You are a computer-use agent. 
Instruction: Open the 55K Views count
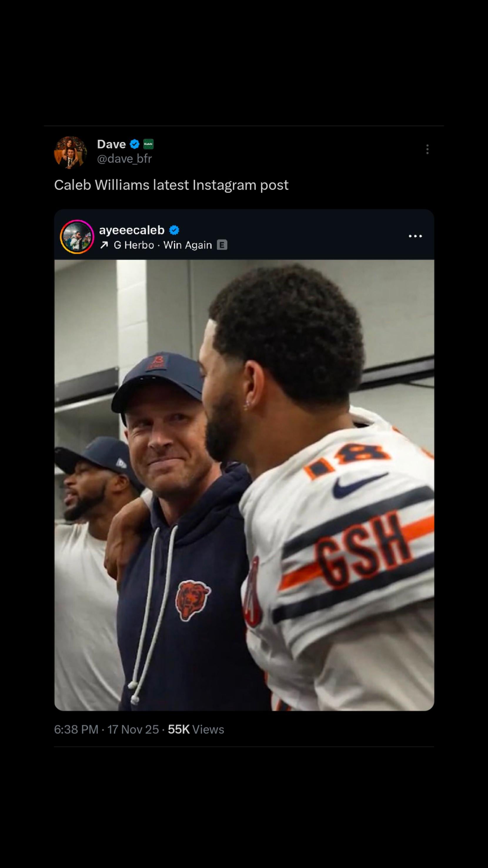coord(196,730)
